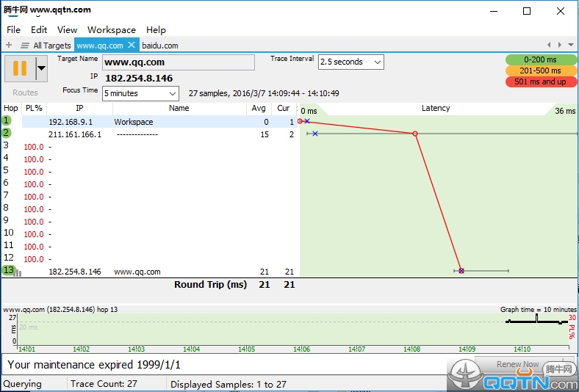This screenshot has width=579, height=392.
Task: Click the PL% column header
Action: [34, 108]
